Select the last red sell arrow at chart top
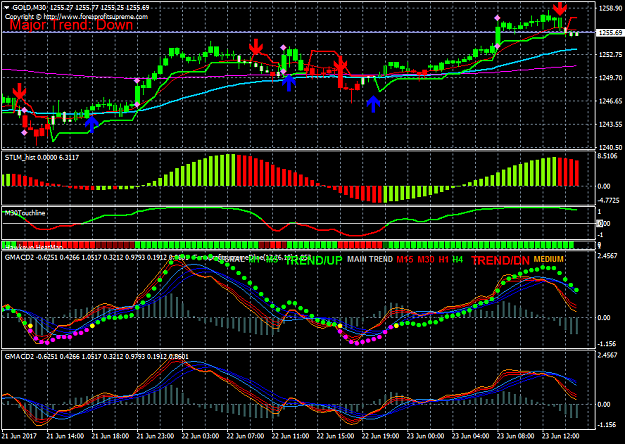Image resolution: width=625 pixels, height=444 pixels. point(560,8)
